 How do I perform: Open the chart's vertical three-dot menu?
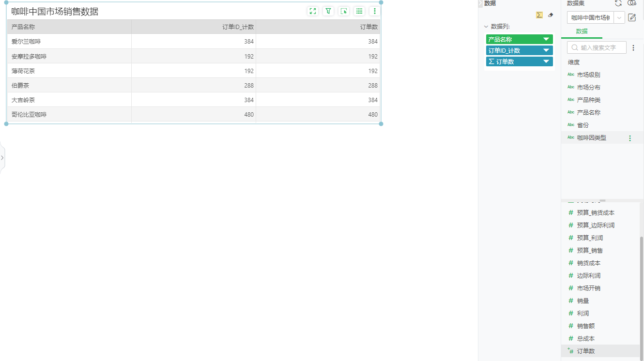tap(374, 11)
